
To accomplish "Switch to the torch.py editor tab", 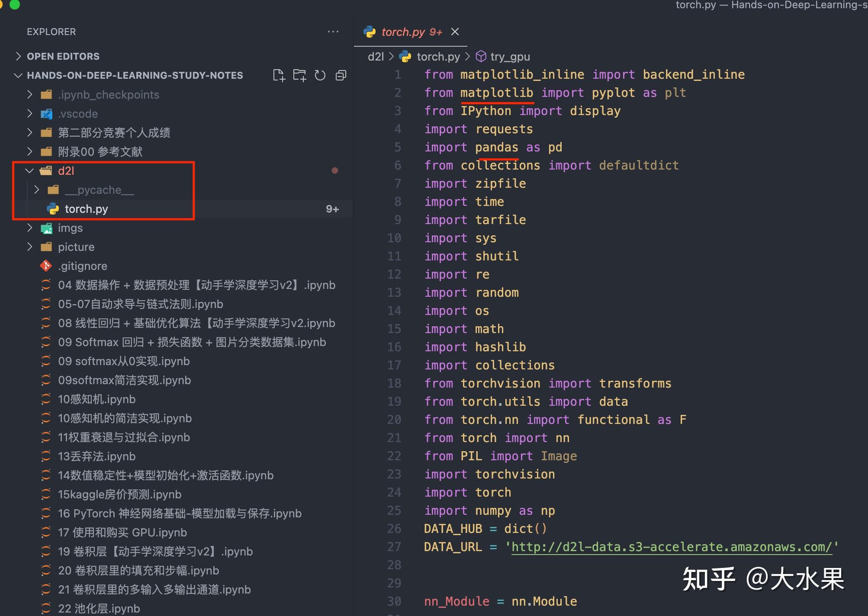I will pyautogui.click(x=403, y=31).
